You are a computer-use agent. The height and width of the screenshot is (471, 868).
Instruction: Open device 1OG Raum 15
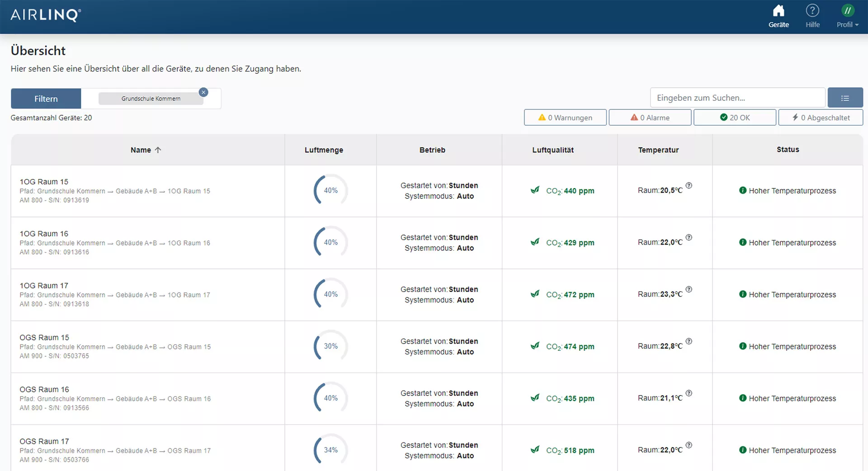(x=44, y=182)
